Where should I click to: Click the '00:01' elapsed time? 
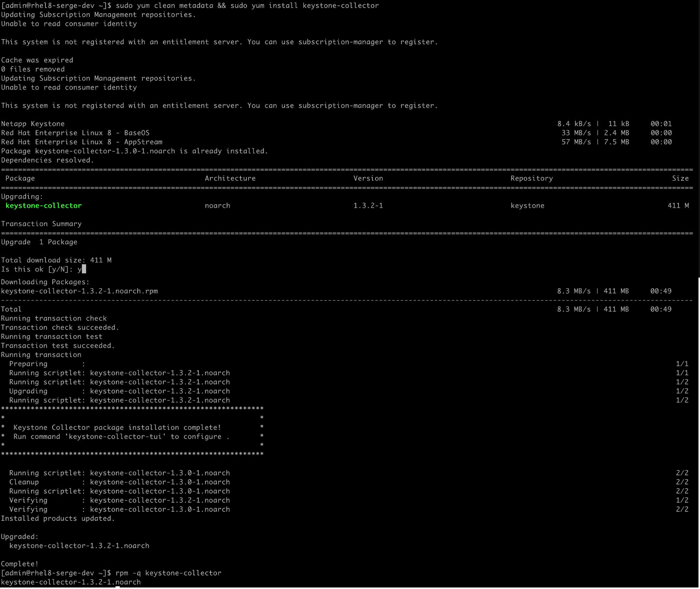[661, 124]
